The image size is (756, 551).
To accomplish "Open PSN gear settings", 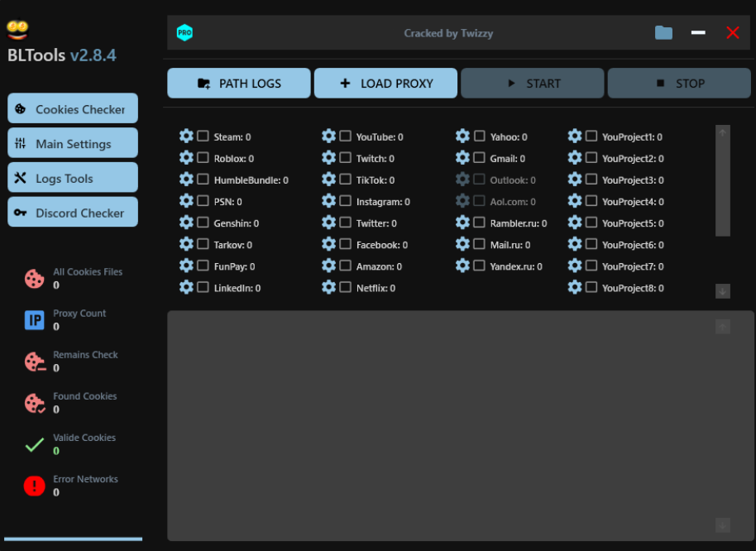I will click(x=186, y=200).
